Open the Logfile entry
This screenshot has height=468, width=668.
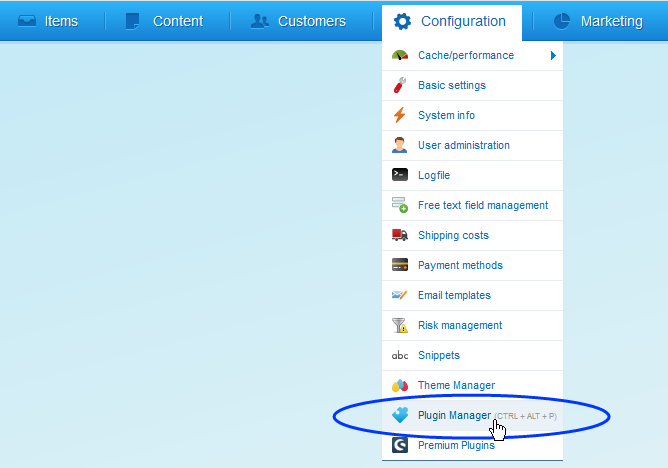click(472, 175)
